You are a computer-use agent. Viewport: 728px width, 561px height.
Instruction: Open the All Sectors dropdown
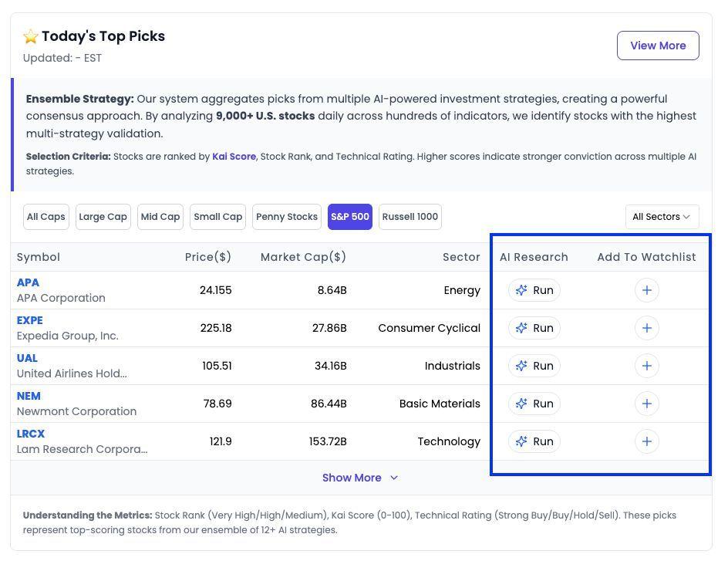point(662,217)
